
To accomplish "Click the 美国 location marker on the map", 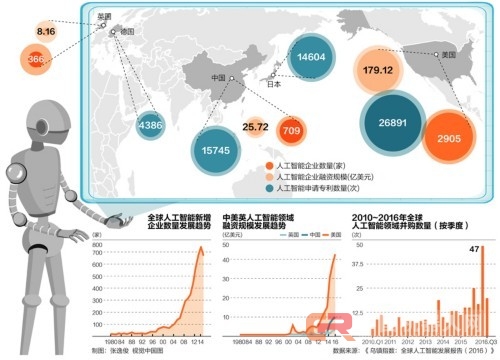I will [436, 55].
